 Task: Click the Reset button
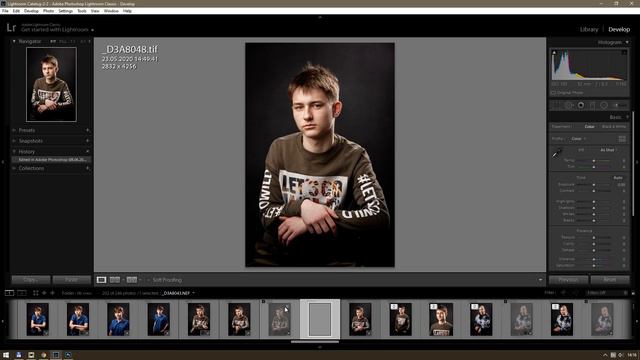[610, 280]
